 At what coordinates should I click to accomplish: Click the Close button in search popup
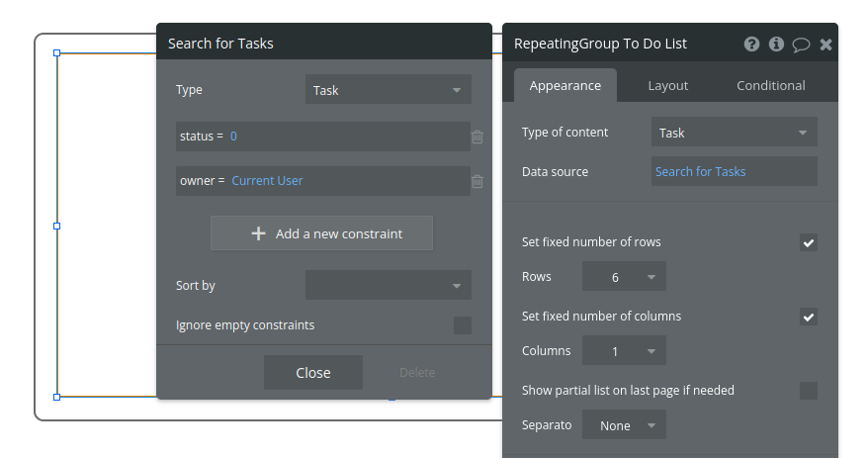click(313, 373)
